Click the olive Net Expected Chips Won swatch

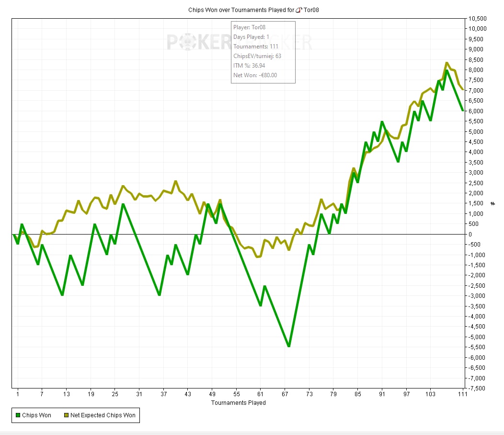[67, 415]
